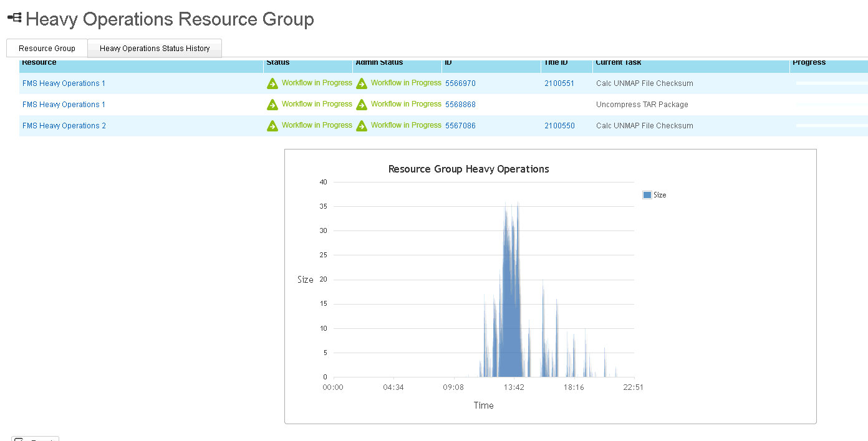Click Admin Status icon for FMS Heavy Operations 2

pyautogui.click(x=362, y=126)
